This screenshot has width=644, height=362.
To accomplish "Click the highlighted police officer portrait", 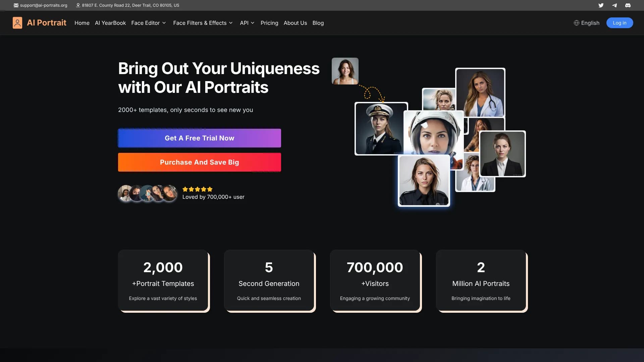I will [x=424, y=180].
